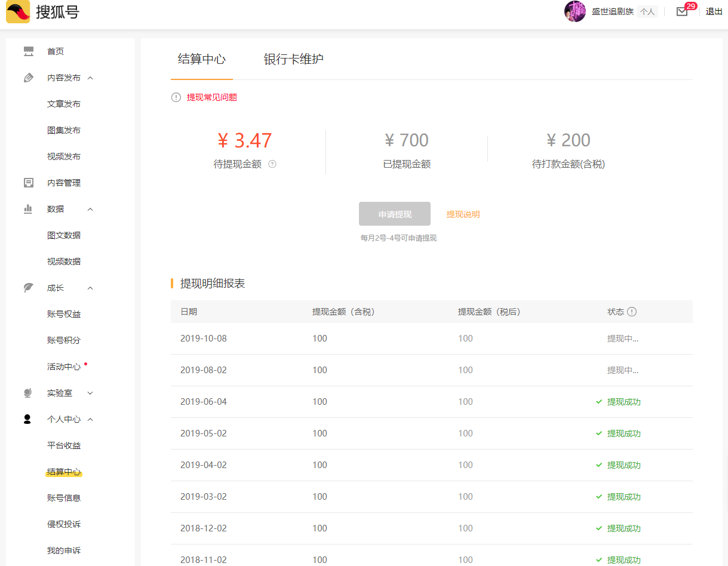Open 平台收益 in the sidebar
Image resolution: width=728 pixels, height=566 pixels.
pos(64,445)
